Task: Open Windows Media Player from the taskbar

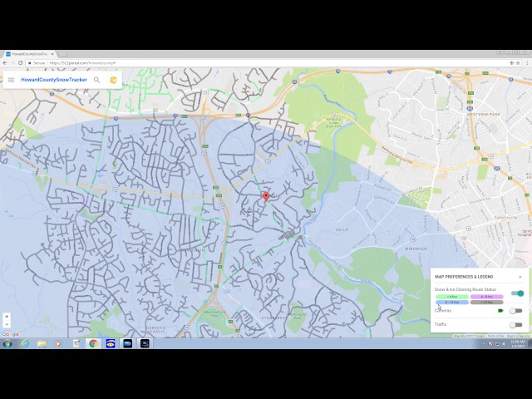Action: click(x=58, y=343)
